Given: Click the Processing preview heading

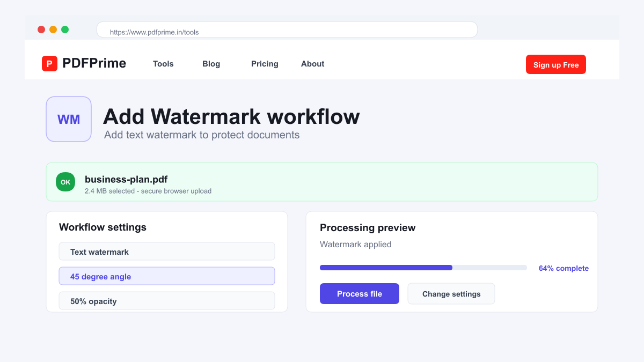Looking at the screenshot, I should pos(368,227).
